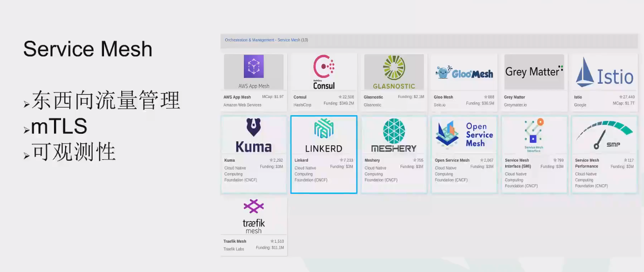Click "MCap: $1.9T" on AWS App Mesh
This screenshot has width=644, height=272.
click(x=273, y=97)
